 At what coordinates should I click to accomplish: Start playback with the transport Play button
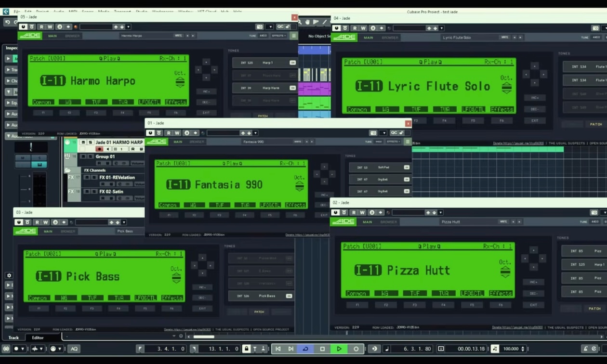point(339,349)
